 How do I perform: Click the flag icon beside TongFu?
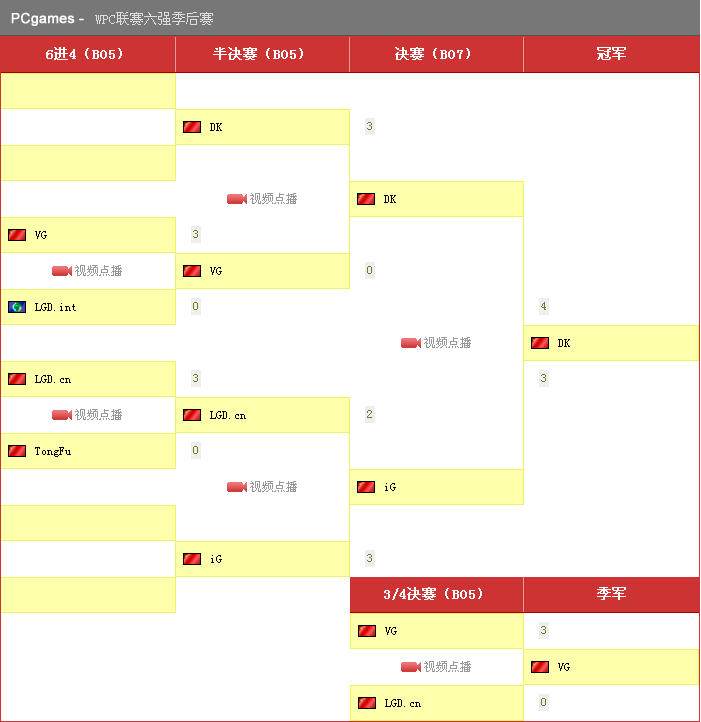(x=17, y=451)
